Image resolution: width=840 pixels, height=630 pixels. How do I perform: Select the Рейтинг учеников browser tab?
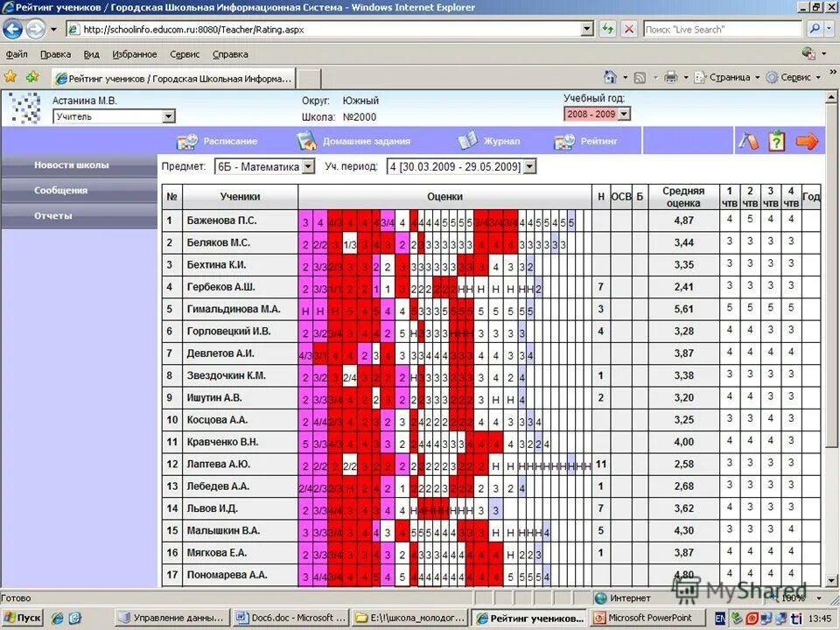[x=174, y=79]
